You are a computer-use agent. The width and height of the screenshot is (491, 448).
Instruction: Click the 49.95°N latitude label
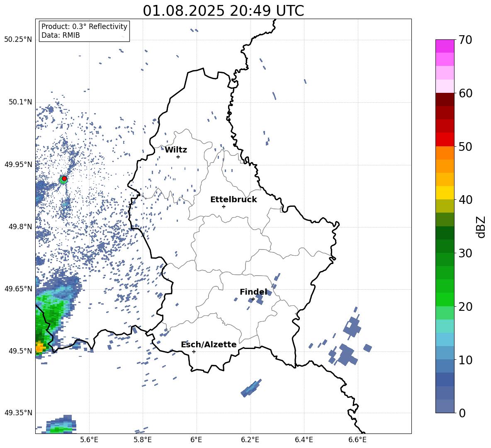coord(18,165)
